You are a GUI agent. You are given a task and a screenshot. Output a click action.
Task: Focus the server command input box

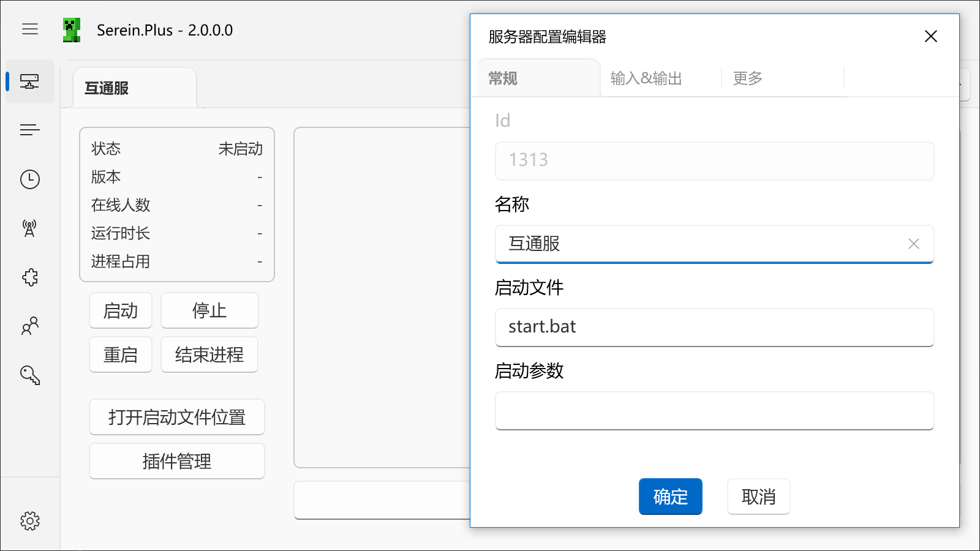pyautogui.click(x=382, y=500)
